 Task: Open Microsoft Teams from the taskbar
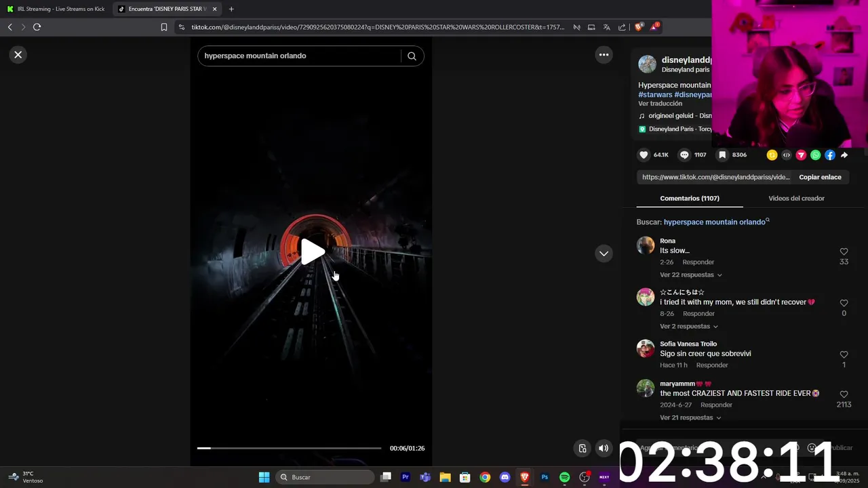pyautogui.click(x=425, y=477)
